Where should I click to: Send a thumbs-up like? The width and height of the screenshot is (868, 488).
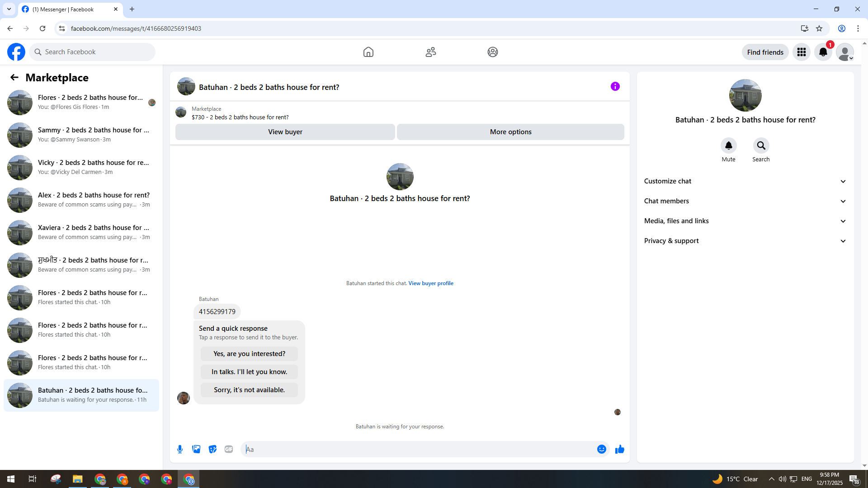[619, 449]
